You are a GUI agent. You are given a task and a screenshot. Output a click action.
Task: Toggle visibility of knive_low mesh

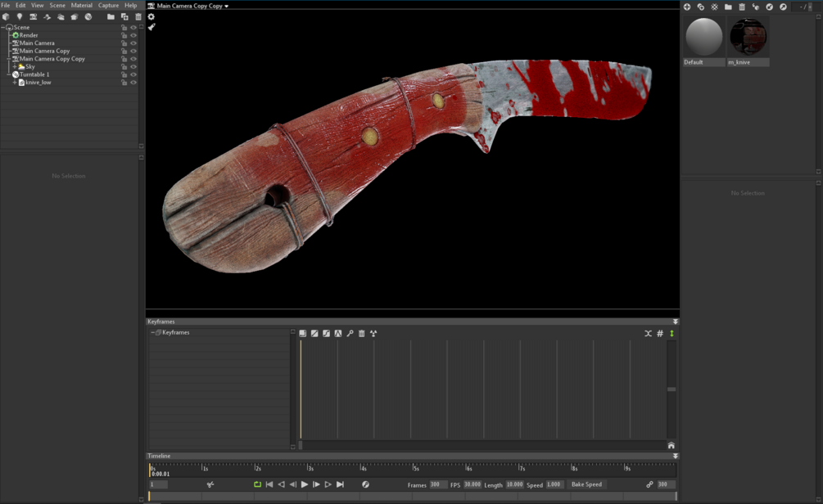[133, 83]
